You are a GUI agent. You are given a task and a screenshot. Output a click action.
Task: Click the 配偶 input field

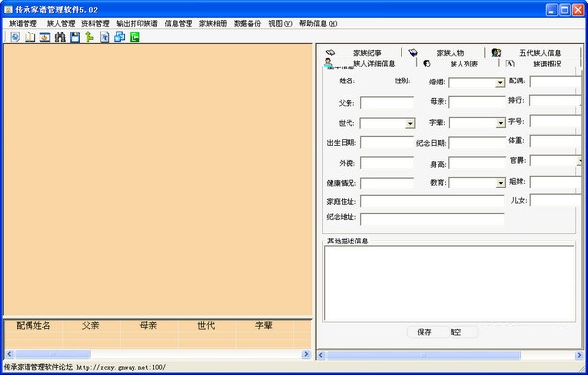pos(556,81)
